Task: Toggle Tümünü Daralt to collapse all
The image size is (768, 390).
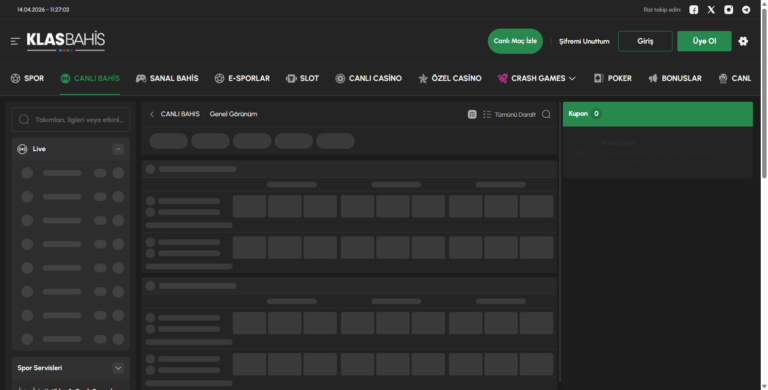Action: pos(509,114)
